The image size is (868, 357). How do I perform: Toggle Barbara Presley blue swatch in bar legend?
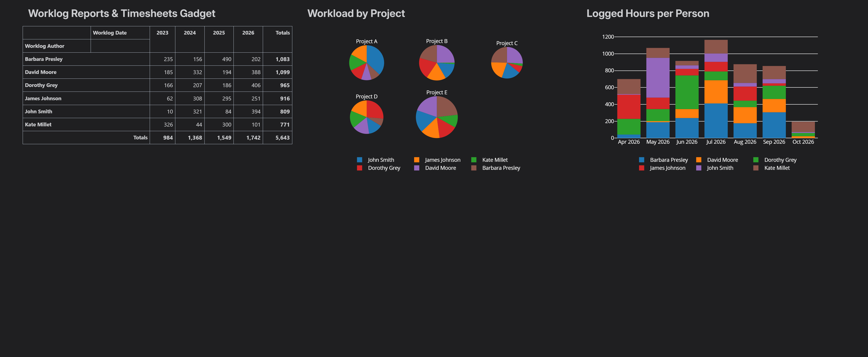pyautogui.click(x=642, y=160)
